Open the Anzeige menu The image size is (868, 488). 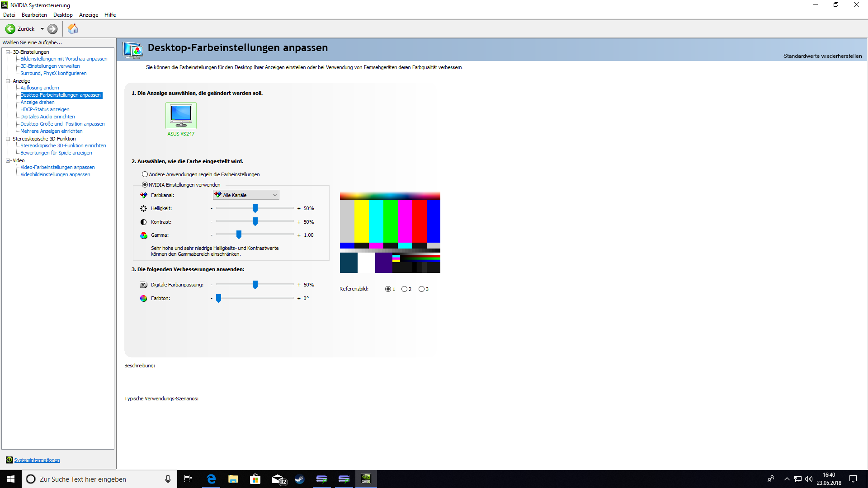click(x=89, y=15)
